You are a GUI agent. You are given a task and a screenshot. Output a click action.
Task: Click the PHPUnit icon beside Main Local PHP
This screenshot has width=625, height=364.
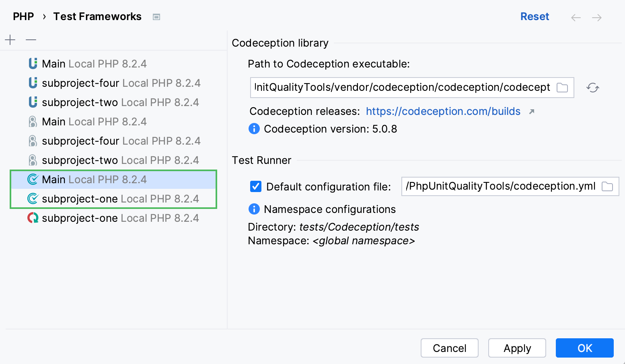(x=33, y=63)
